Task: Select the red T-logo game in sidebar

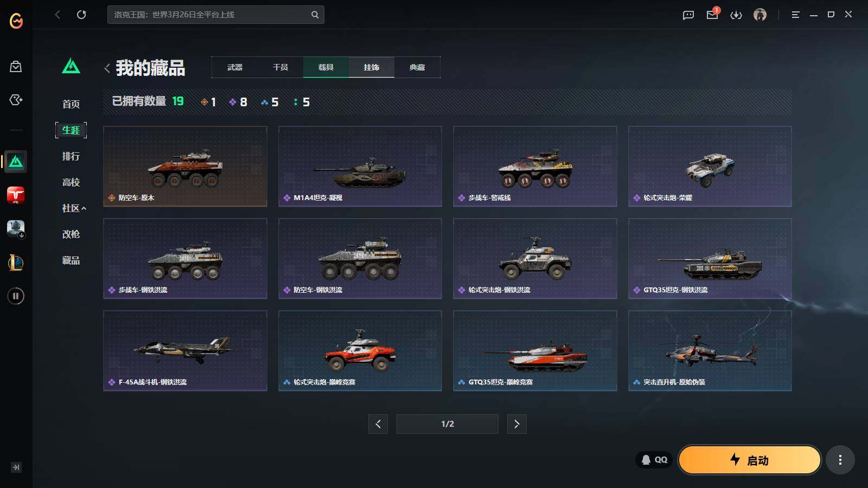Action: tap(16, 195)
